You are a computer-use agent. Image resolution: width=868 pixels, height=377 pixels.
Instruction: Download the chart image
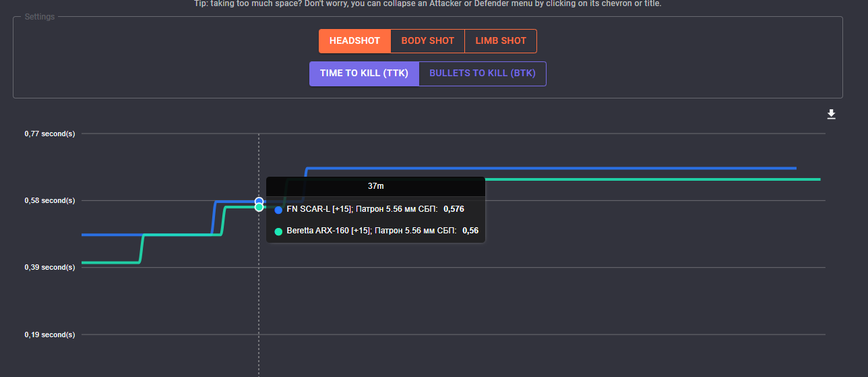[831, 115]
